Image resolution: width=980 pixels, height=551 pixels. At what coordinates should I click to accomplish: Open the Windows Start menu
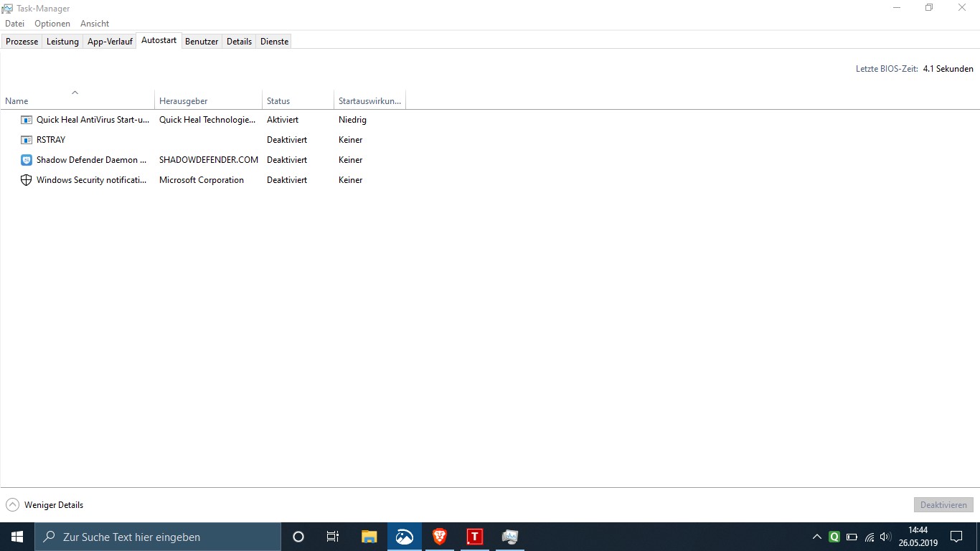pyautogui.click(x=17, y=537)
